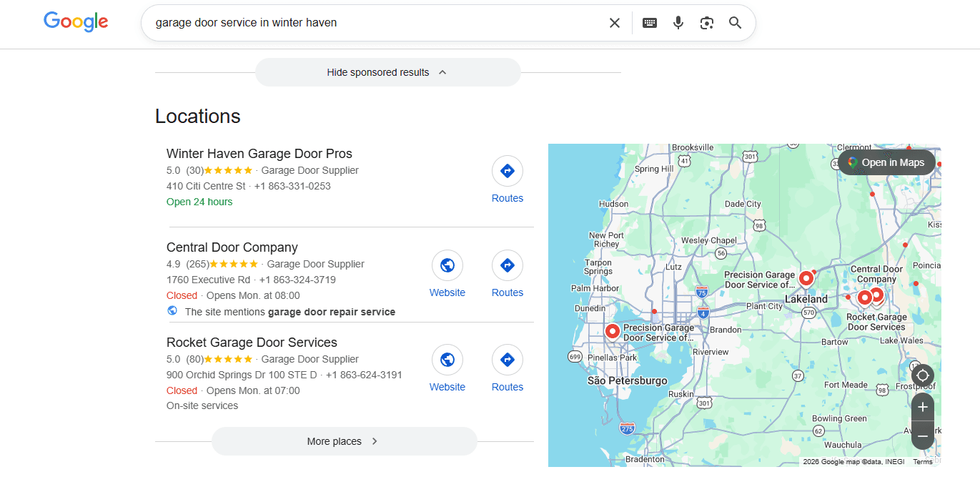This screenshot has height=487, width=980.
Task: Click the chevron next to Hide sponsored results
Action: point(442,72)
